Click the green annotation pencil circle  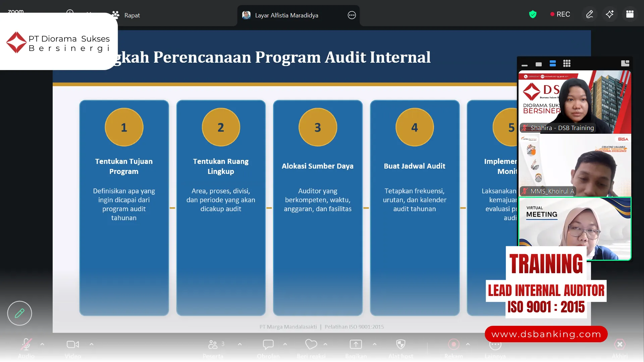coord(19,313)
